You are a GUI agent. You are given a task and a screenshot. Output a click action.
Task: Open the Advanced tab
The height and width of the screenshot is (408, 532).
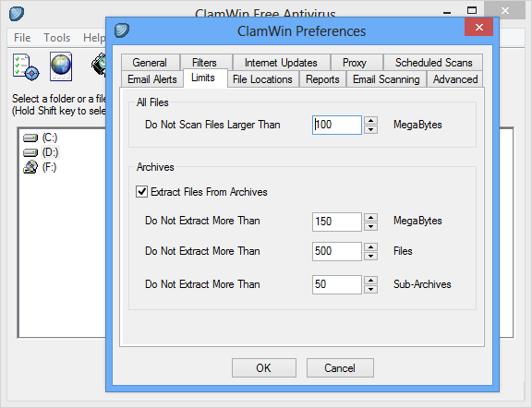pos(455,79)
